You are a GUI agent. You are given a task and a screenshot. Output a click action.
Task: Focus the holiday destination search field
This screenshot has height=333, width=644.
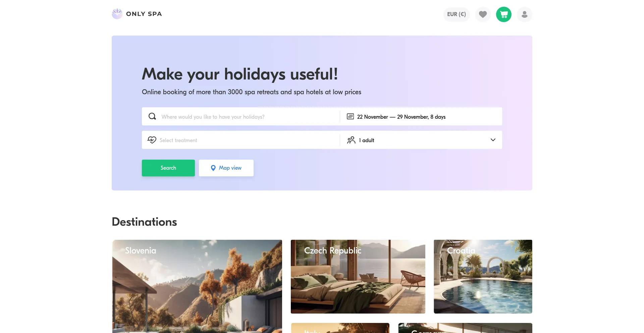coord(241,116)
